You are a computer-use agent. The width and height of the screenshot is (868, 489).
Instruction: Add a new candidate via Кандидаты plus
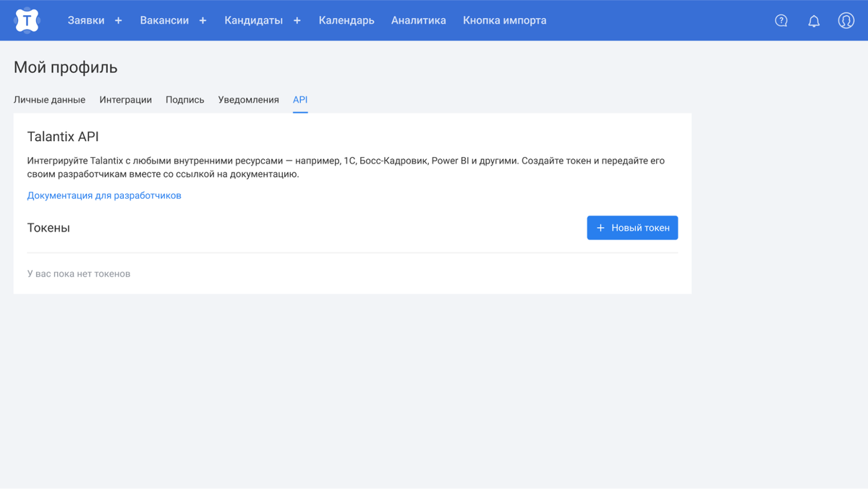[297, 20]
